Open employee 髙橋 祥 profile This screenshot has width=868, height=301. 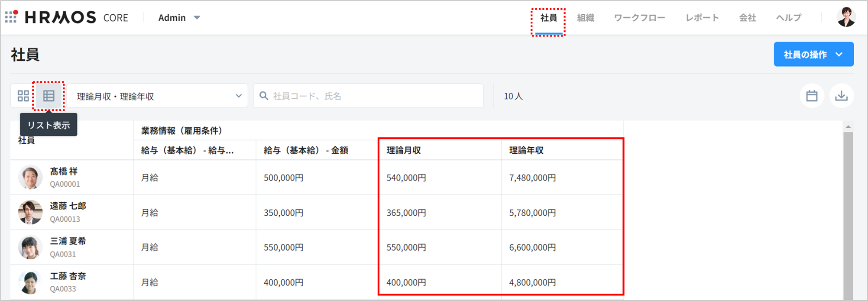pos(63,172)
